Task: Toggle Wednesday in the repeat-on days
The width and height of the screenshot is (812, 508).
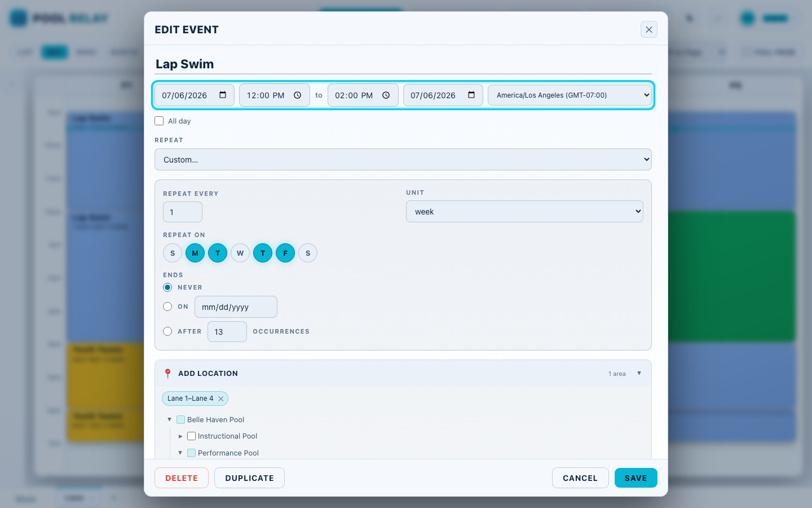Action: (240, 253)
